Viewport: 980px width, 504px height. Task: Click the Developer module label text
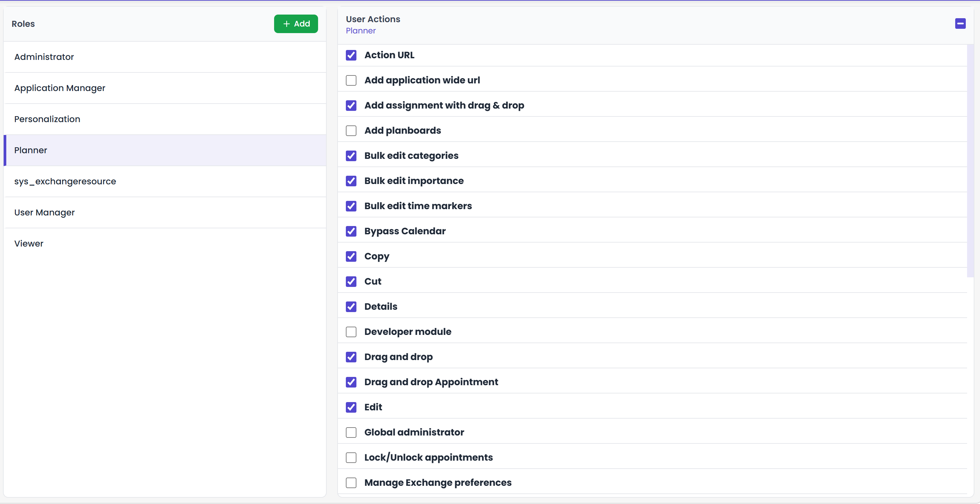[408, 332]
